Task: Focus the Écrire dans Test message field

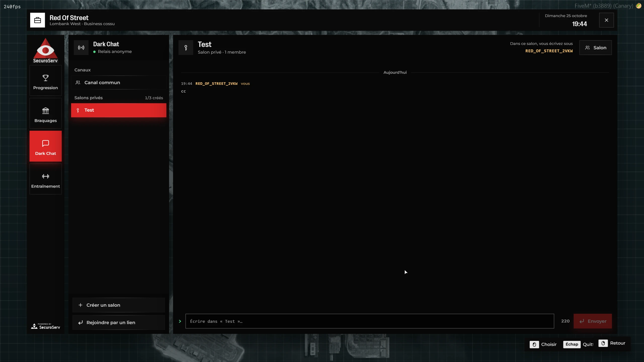Action: [x=370, y=321]
